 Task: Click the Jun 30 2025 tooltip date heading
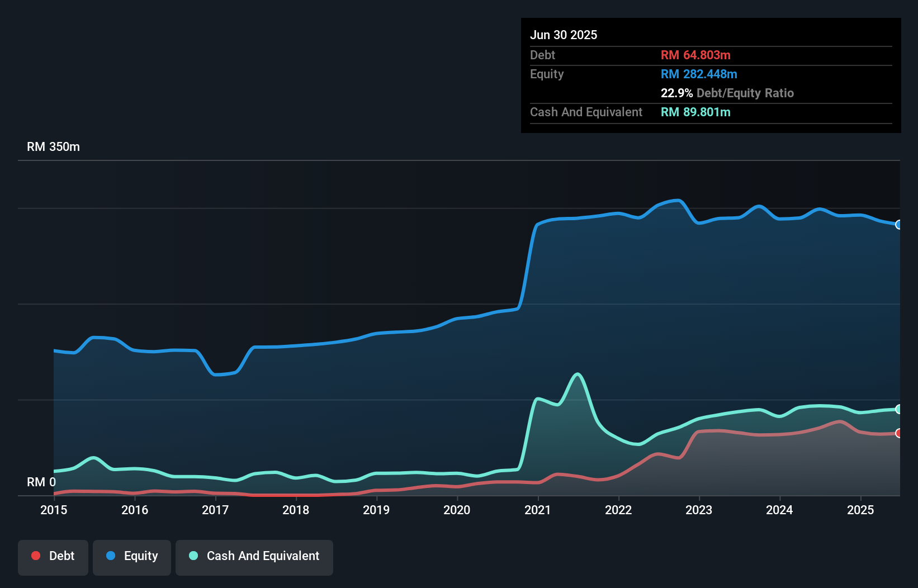[x=564, y=35]
